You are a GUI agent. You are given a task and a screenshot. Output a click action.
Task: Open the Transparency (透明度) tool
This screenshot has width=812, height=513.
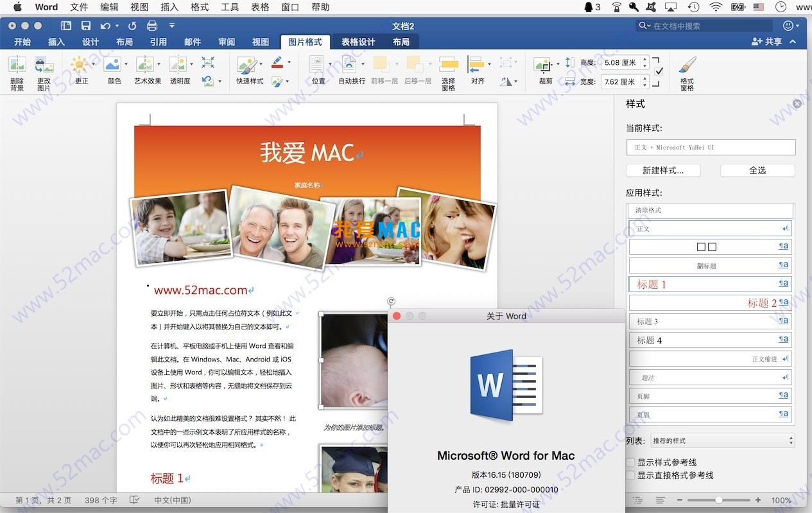click(177, 65)
